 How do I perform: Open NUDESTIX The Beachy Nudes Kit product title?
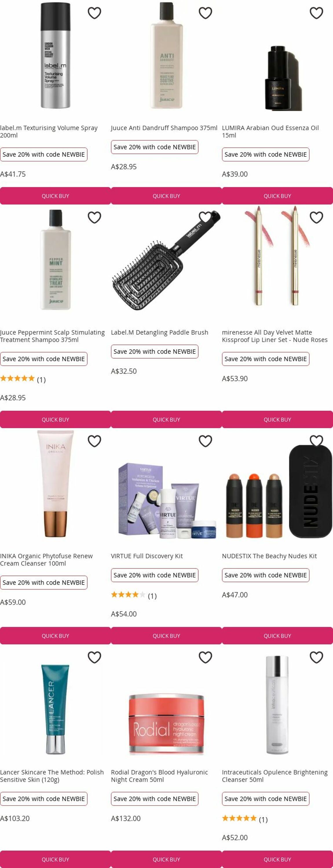tap(269, 556)
